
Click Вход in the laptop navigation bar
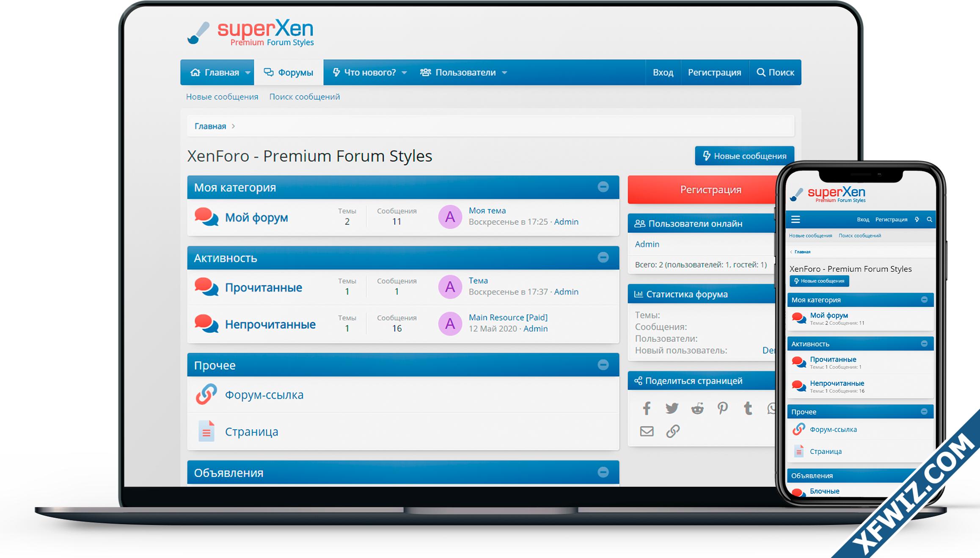pos(663,72)
